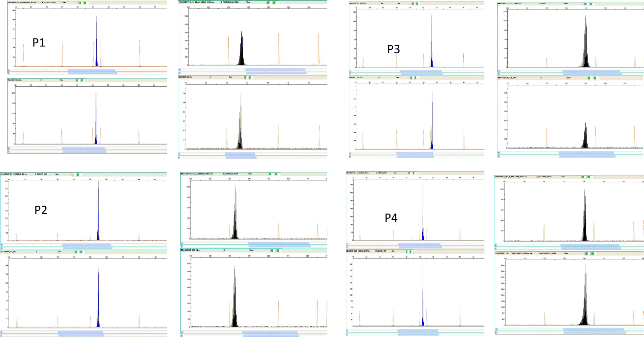The image size is (644, 337).
Task: Click file name FRAGMENT_SL5_7.fsa
Action: point(507,78)
